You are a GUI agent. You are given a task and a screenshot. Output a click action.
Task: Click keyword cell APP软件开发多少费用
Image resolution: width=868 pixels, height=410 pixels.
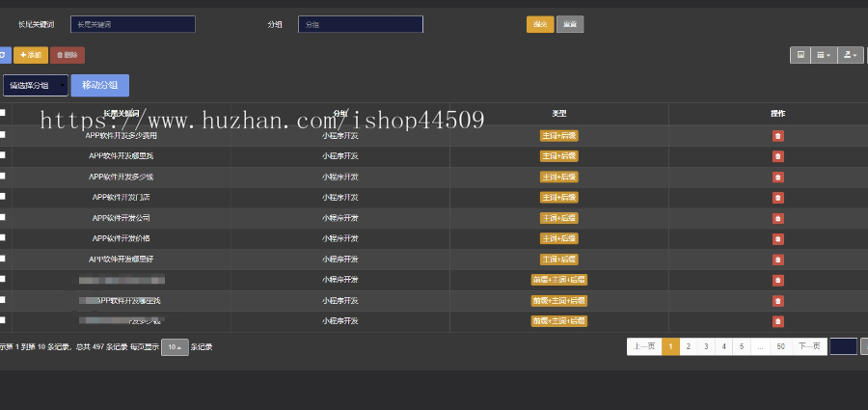pos(121,135)
